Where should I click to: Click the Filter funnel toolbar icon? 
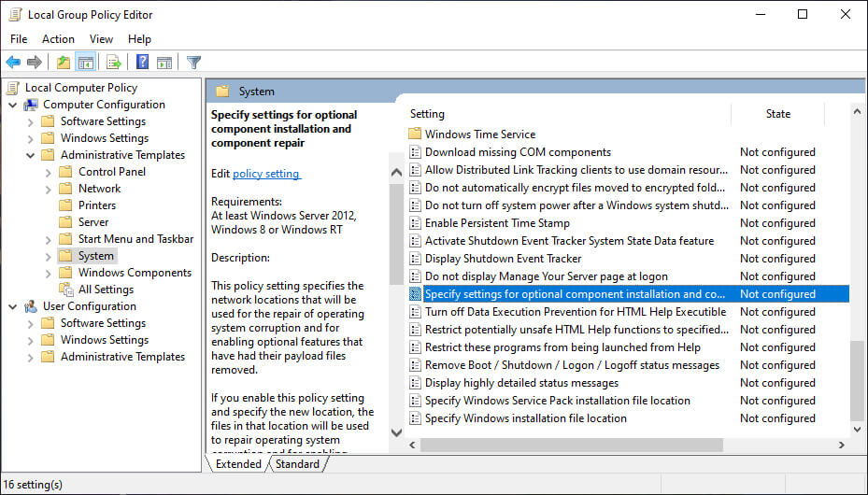click(x=193, y=62)
